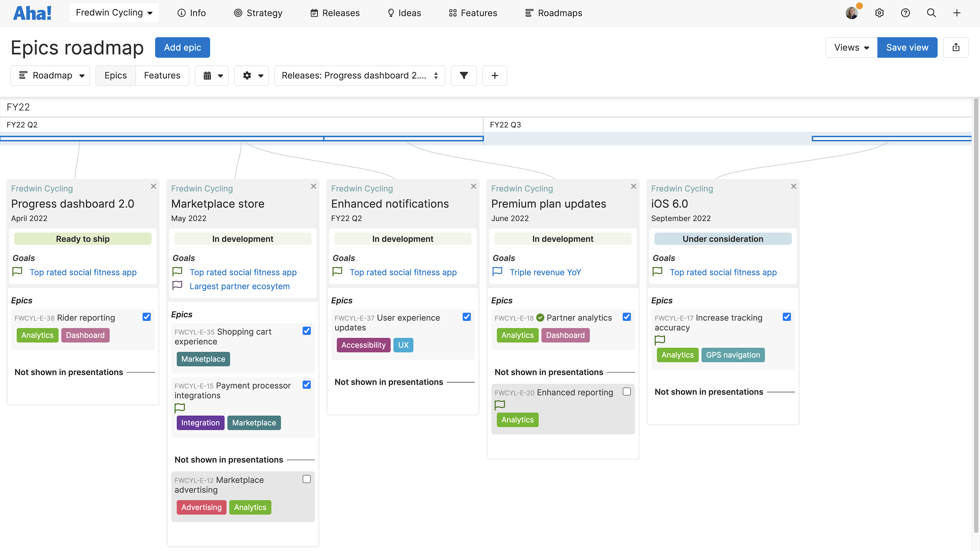Open the filter funnel icon
The image size is (980, 551).
(463, 75)
